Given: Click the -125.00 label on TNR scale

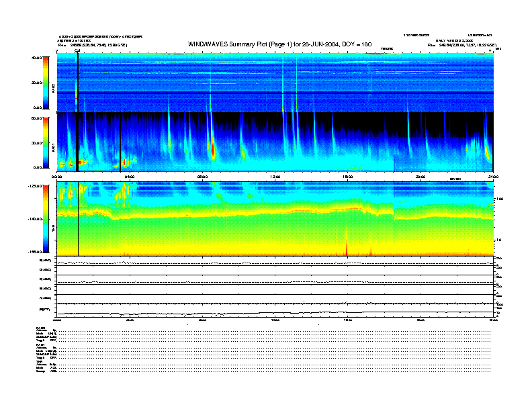Looking at the screenshot, I should 34,186.
